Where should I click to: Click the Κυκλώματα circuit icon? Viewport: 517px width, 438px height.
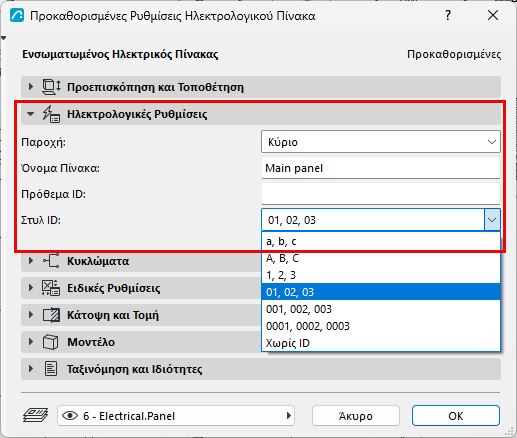[51, 261]
